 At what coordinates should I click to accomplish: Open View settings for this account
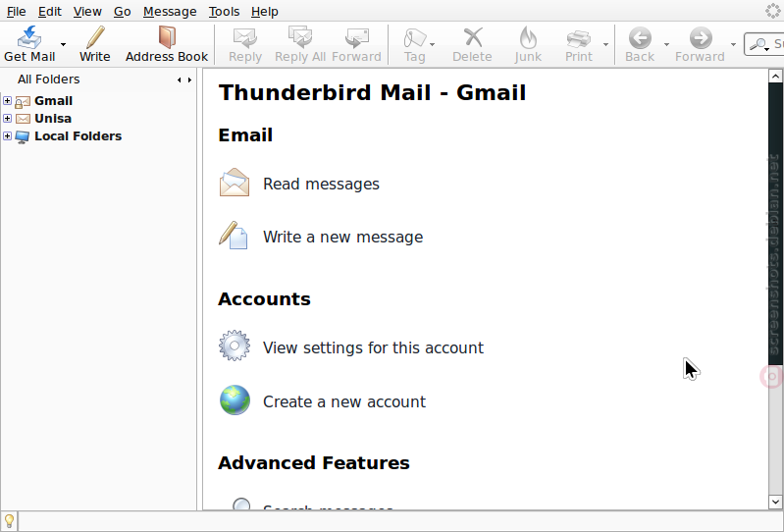[x=373, y=348]
